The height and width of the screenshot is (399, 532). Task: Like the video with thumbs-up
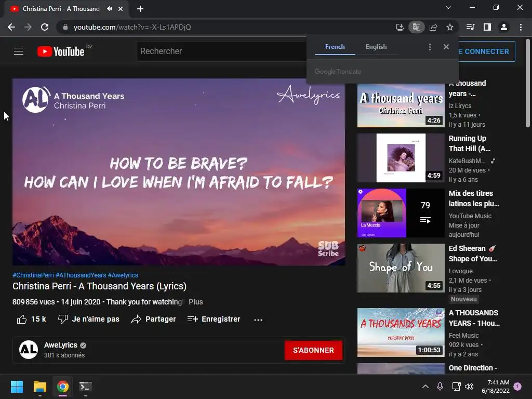31,320
